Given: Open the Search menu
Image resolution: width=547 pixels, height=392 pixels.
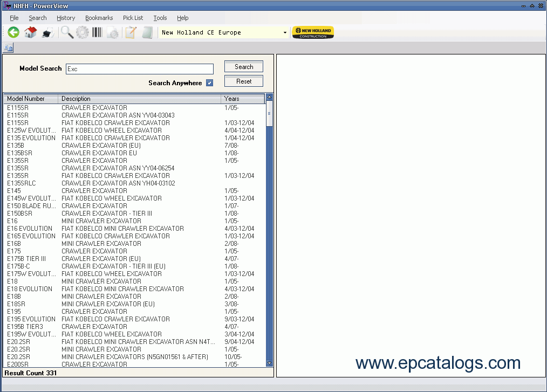Looking at the screenshot, I should tap(38, 18).
